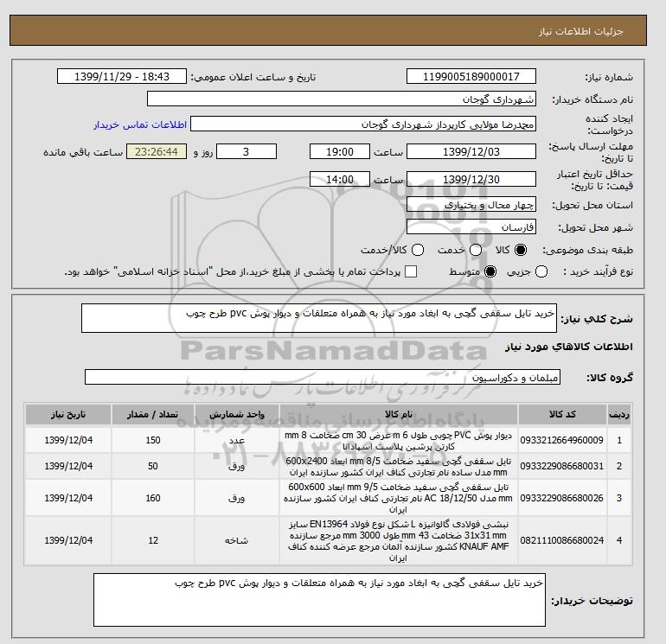Click unit عدد in row 1
Image resolution: width=666 pixels, height=644 pixels.
coord(237,441)
